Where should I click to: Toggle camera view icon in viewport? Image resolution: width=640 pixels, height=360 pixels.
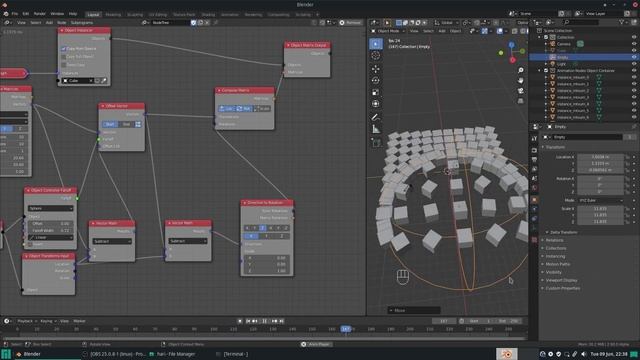pos(521,91)
